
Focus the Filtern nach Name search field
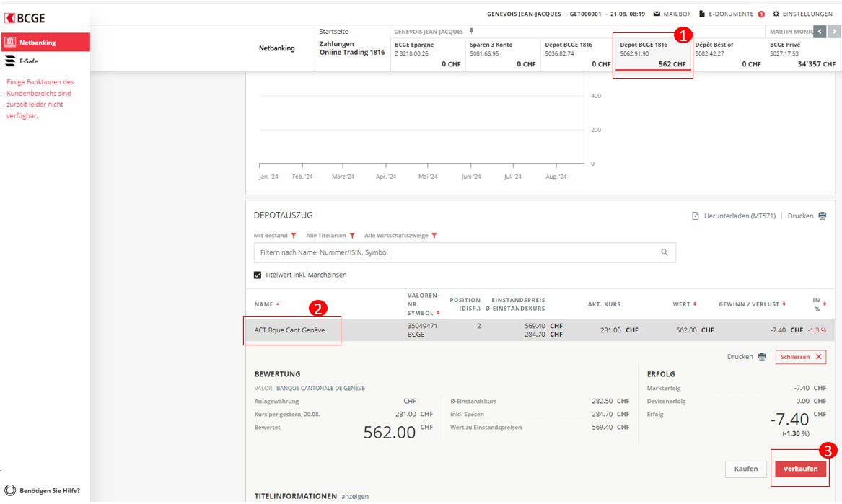click(465, 252)
